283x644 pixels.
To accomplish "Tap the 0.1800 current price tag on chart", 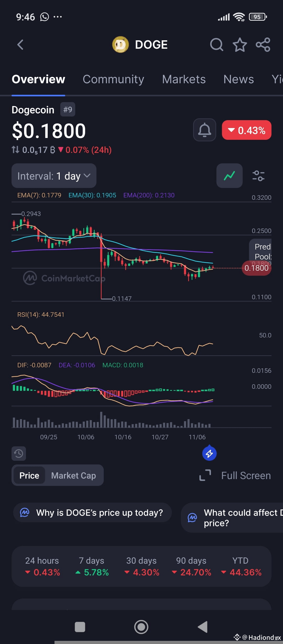I will pos(257,268).
